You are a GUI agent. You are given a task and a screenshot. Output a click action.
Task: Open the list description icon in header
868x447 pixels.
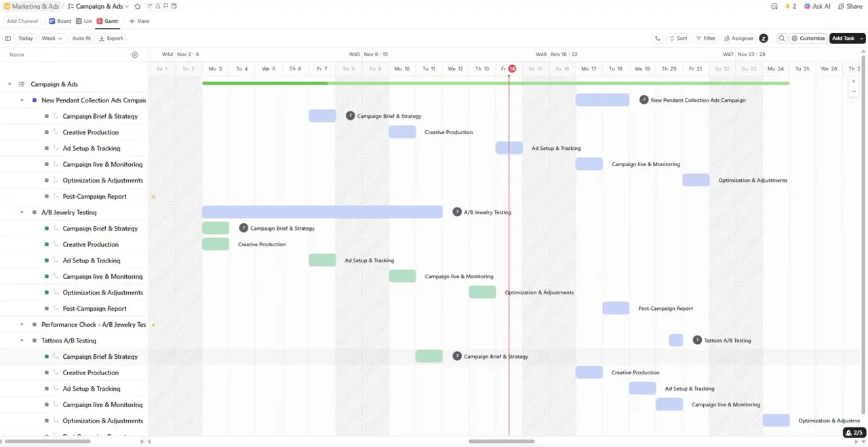150,6
